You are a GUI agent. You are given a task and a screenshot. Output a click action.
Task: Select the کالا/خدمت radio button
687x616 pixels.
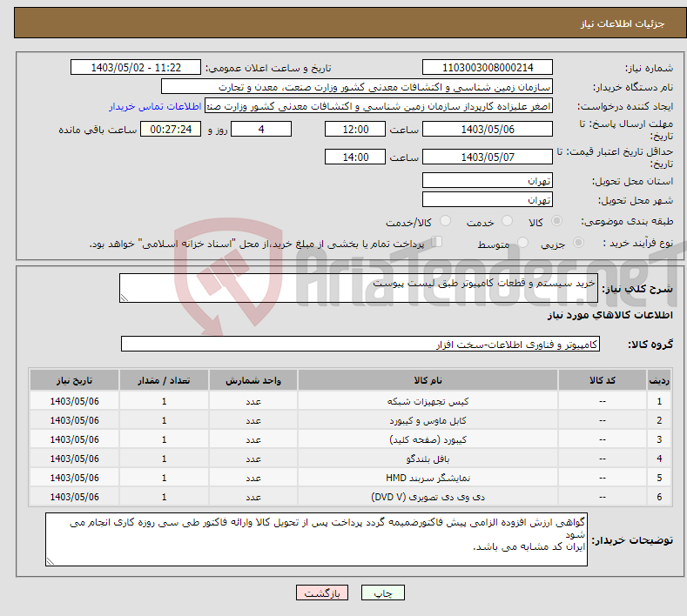coord(445,221)
